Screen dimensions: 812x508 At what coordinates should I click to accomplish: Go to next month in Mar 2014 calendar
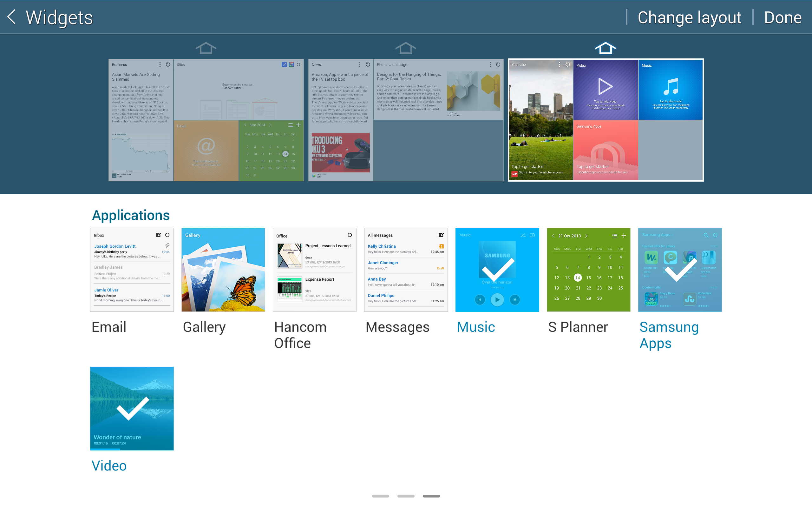coord(269,125)
